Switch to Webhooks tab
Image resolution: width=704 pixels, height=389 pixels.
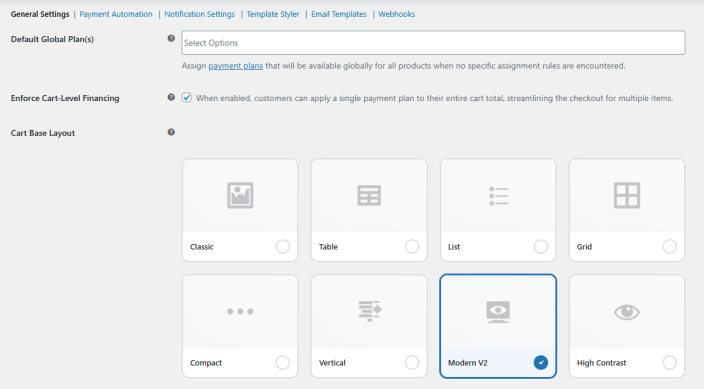pyautogui.click(x=396, y=14)
